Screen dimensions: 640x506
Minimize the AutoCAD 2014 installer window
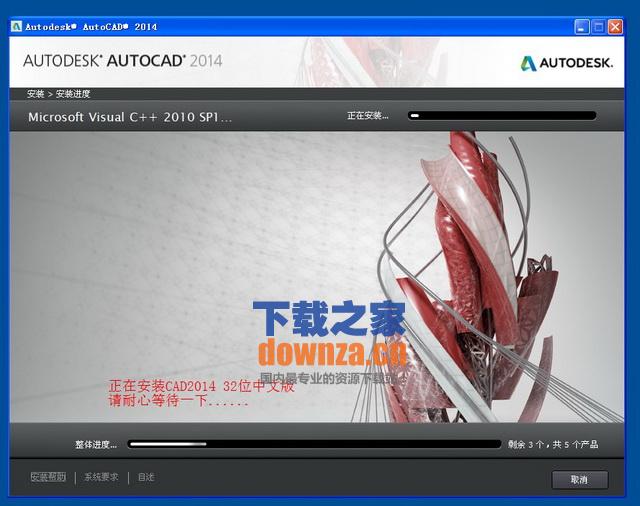[x=582, y=27]
